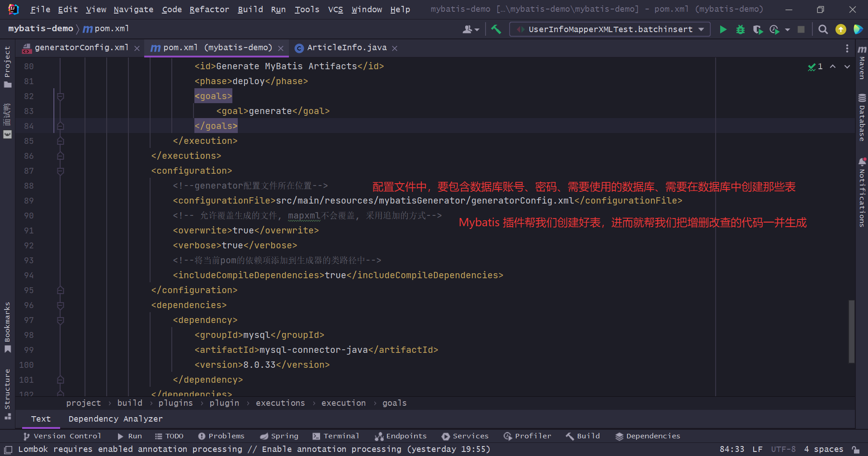Click the Stop square button
The width and height of the screenshot is (868, 456).
pyautogui.click(x=801, y=29)
